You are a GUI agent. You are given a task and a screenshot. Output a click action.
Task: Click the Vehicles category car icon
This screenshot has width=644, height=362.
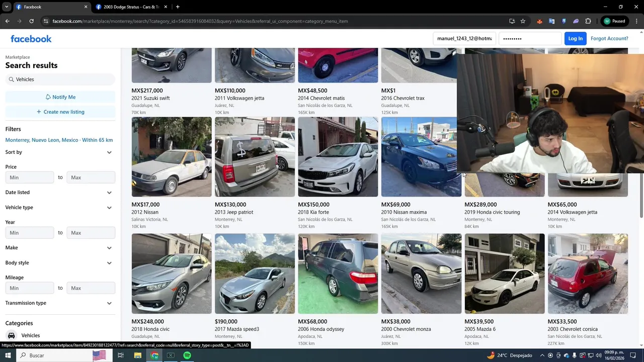point(11,335)
